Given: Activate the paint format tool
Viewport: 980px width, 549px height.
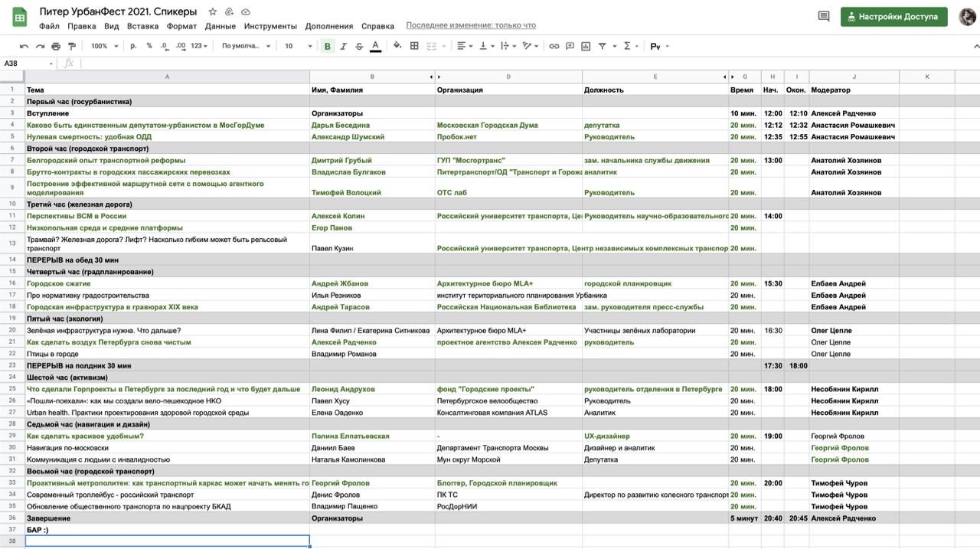Looking at the screenshot, I should [x=73, y=46].
